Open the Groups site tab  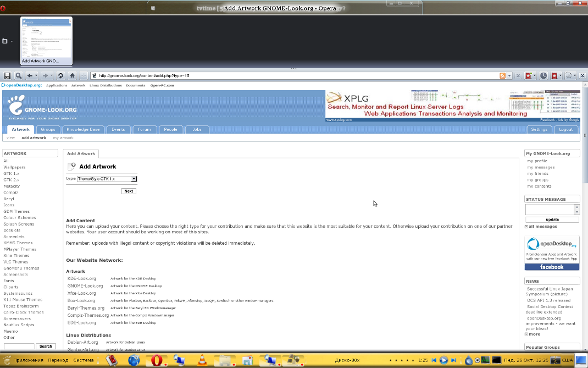48,129
